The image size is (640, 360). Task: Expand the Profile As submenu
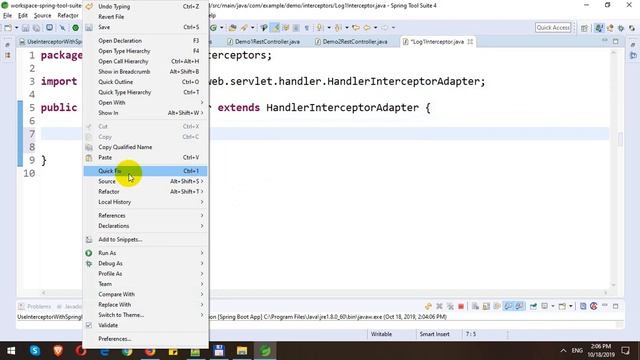[x=145, y=273]
